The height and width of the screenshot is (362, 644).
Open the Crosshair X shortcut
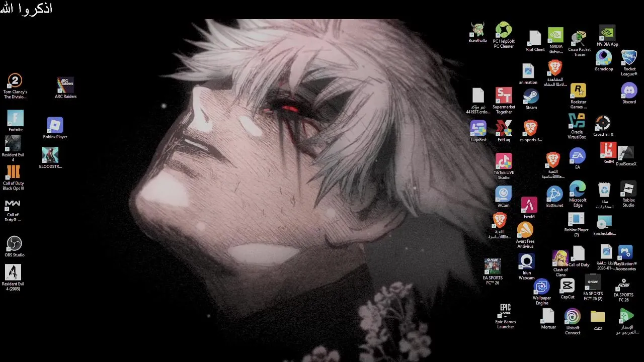coord(603,126)
